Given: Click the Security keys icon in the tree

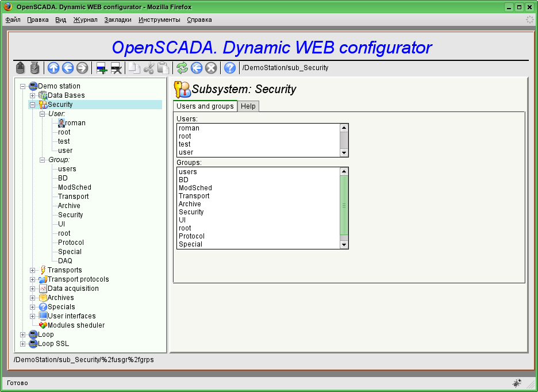Looking at the screenshot, I should (43, 105).
